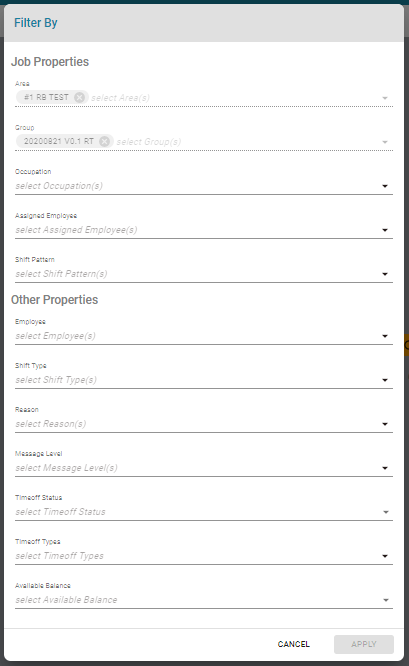
Task: Click the Area dropdown arrow
Action: coord(385,98)
